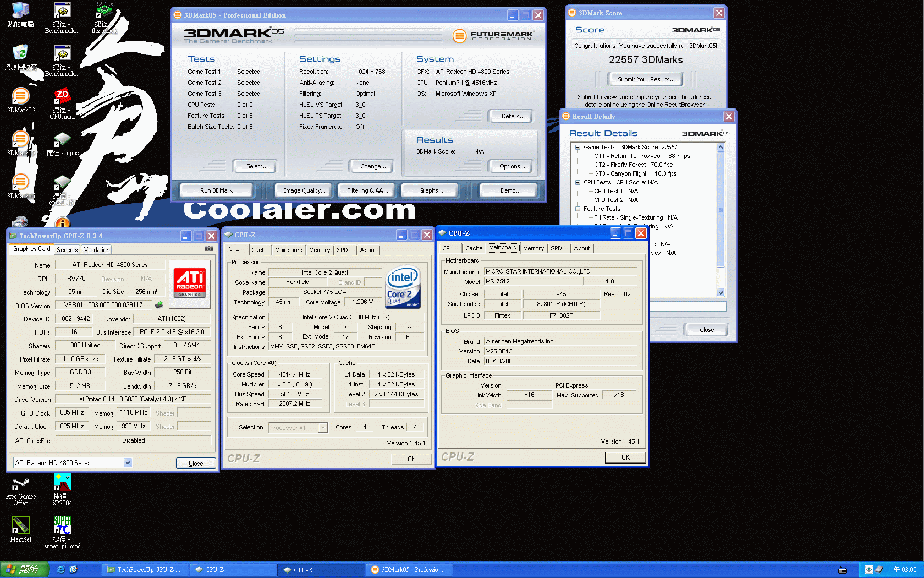This screenshot has height=578, width=924.
Task: Open the CPU-Z Processor #1 selection dropdown
Action: point(323,428)
